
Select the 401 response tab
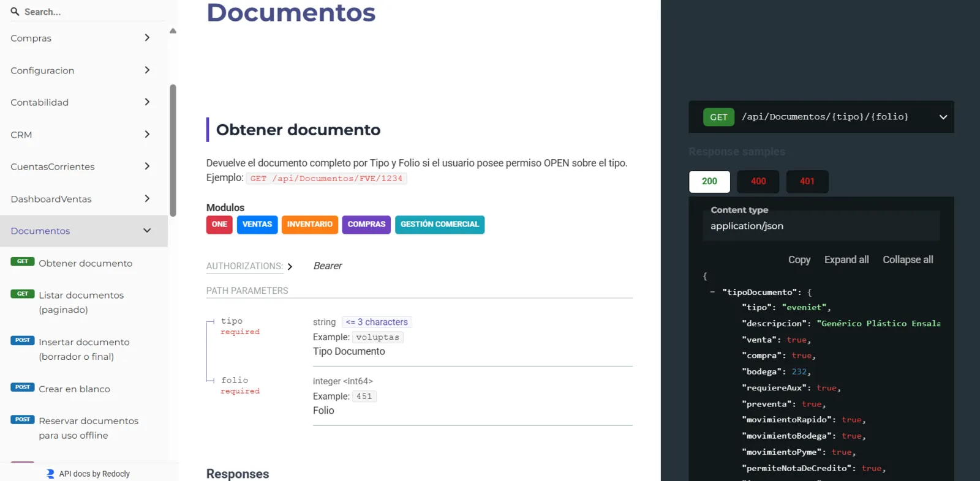click(807, 181)
